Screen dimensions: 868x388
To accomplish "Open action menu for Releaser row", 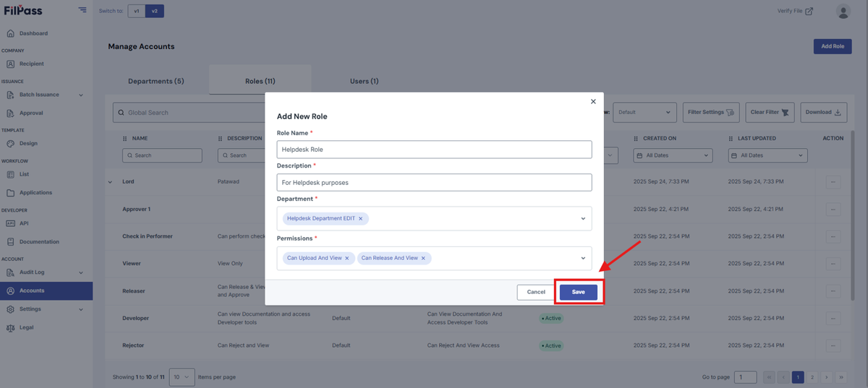I will tap(833, 291).
